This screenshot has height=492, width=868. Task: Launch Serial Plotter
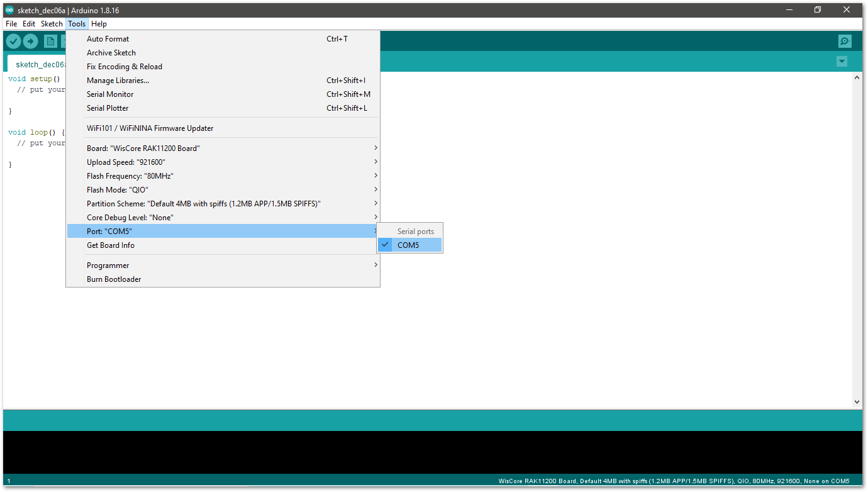(x=223, y=108)
